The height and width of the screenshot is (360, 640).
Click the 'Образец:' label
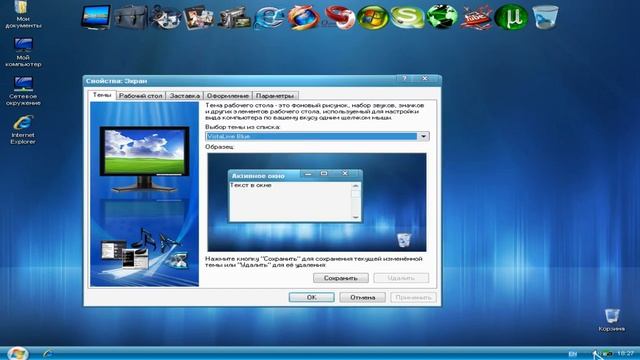click(x=220, y=147)
